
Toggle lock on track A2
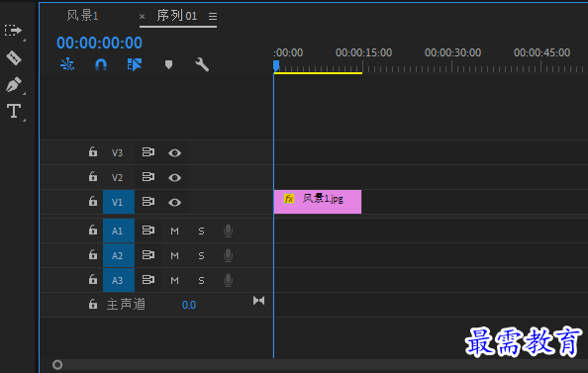(x=93, y=255)
